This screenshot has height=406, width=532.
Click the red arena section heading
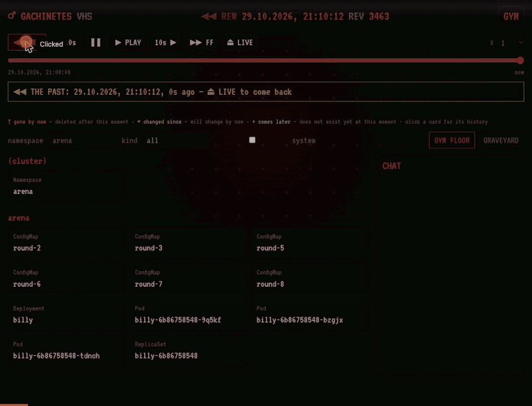pyautogui.click(x=19, y=218)
